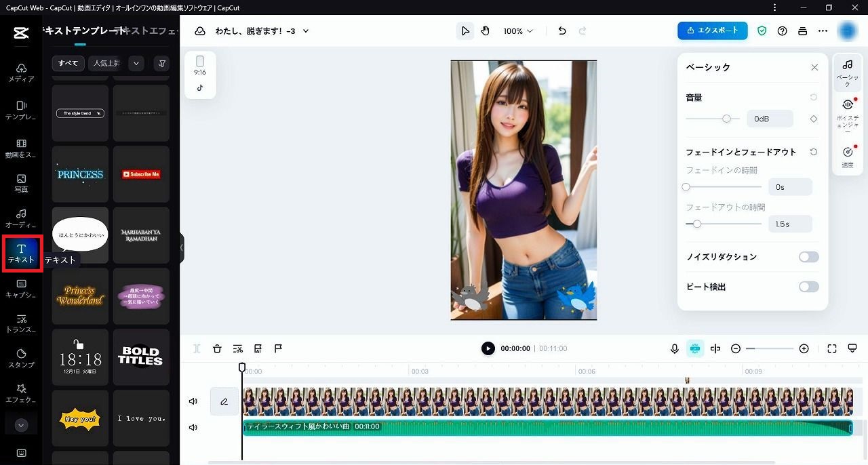Click the エクスポート (Export) button

pyautogui.click(x=712, y=31)
